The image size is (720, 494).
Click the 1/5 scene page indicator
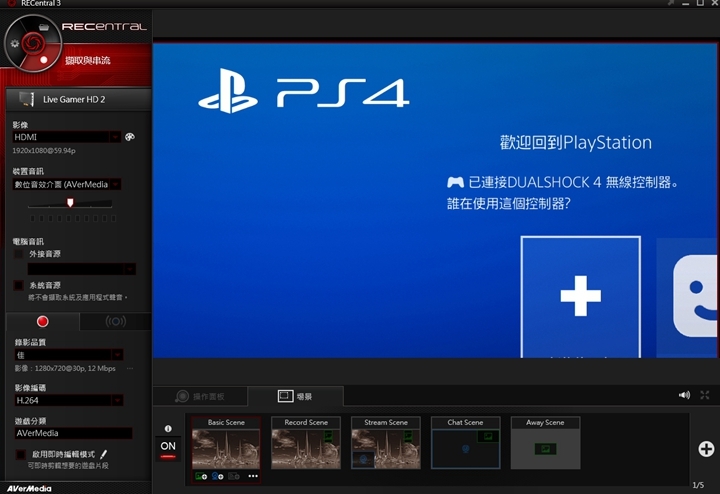tap(698, 485)
